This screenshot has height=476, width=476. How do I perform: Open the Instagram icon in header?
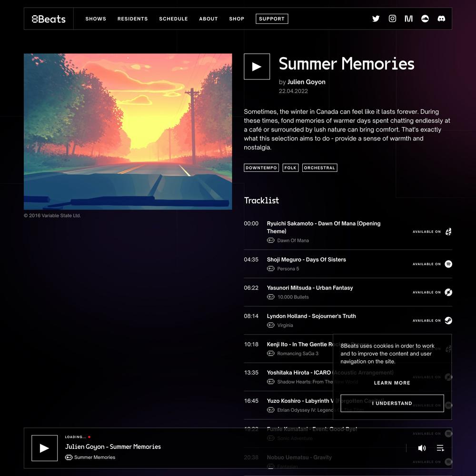coord(392,19)
